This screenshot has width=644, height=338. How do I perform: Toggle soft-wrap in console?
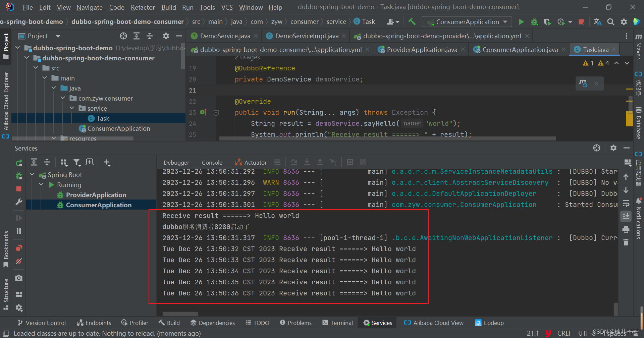point(626,204)
